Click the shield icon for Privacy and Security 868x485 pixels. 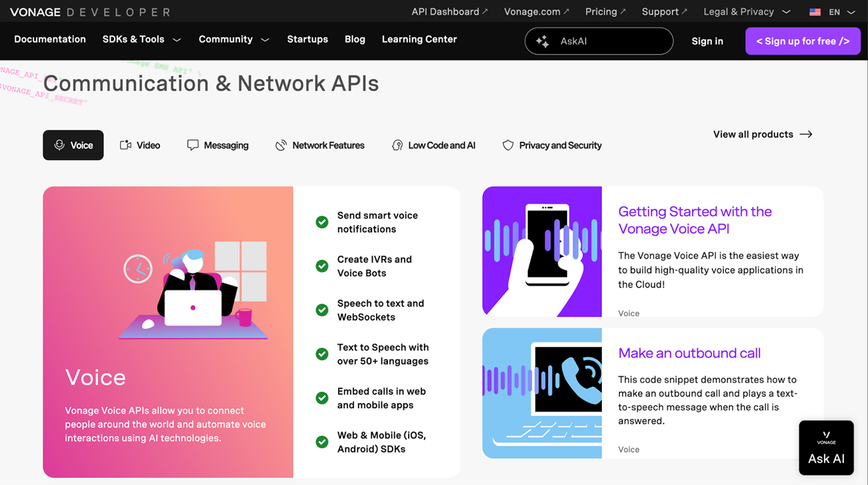pyautogui.click(x=508, y=145)
